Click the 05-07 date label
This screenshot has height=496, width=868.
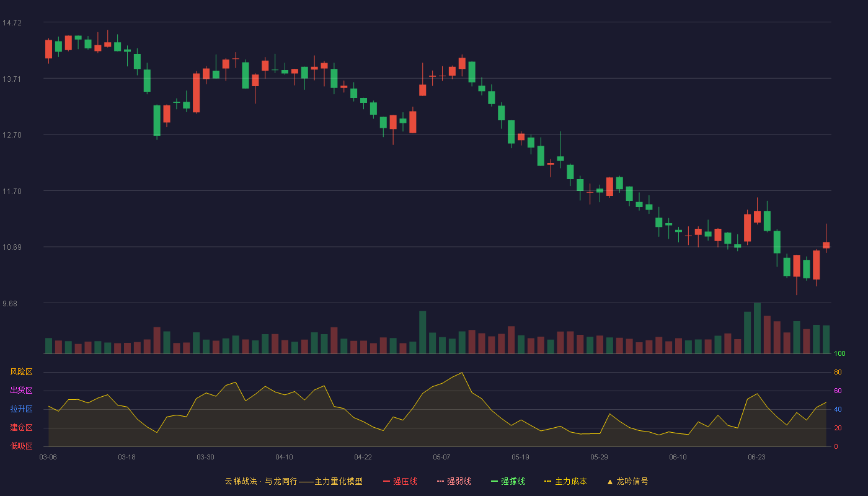(441, 457)
